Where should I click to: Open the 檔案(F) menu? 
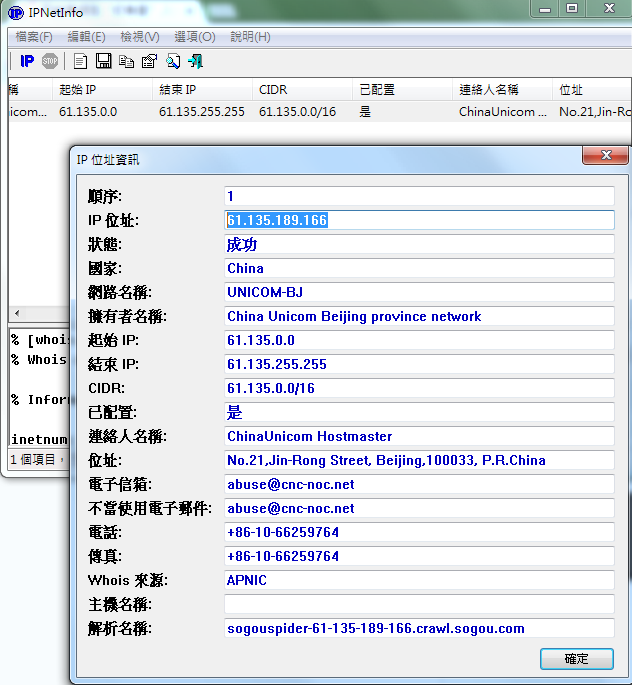(34, 37)
